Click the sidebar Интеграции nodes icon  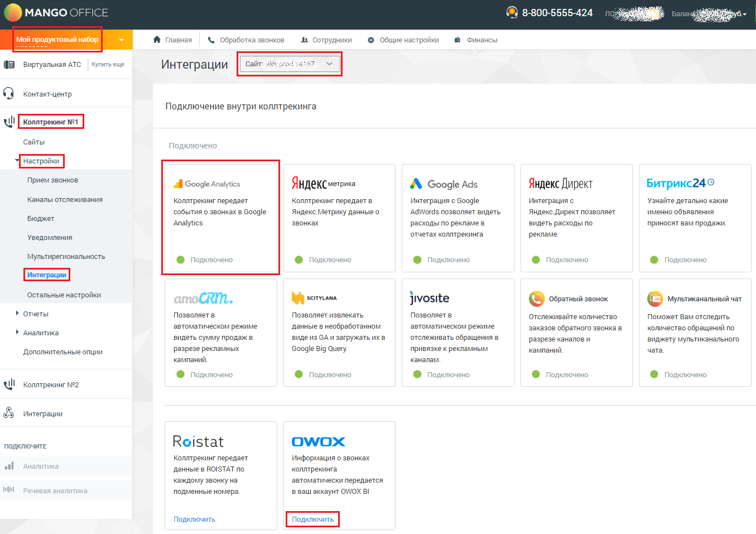pos(9,413)
